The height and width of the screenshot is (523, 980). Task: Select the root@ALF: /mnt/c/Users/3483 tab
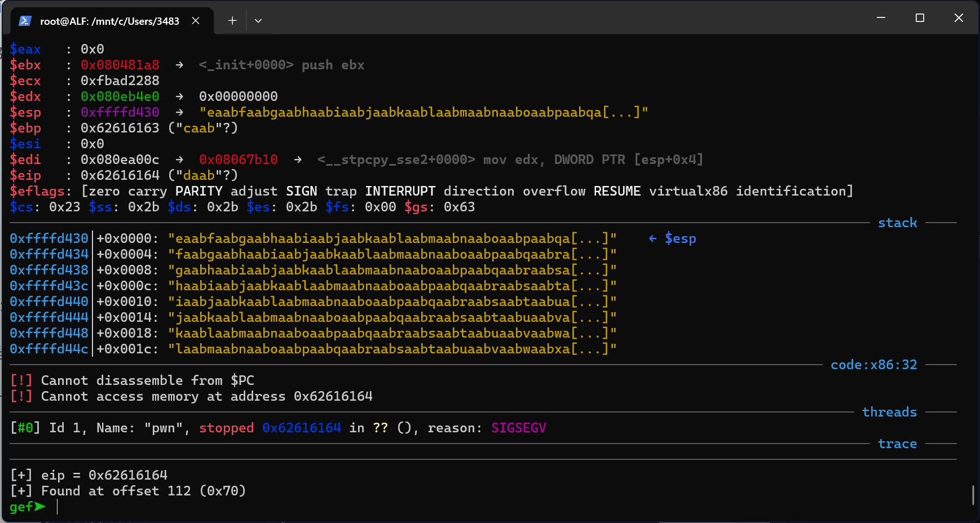coord(112,21)
